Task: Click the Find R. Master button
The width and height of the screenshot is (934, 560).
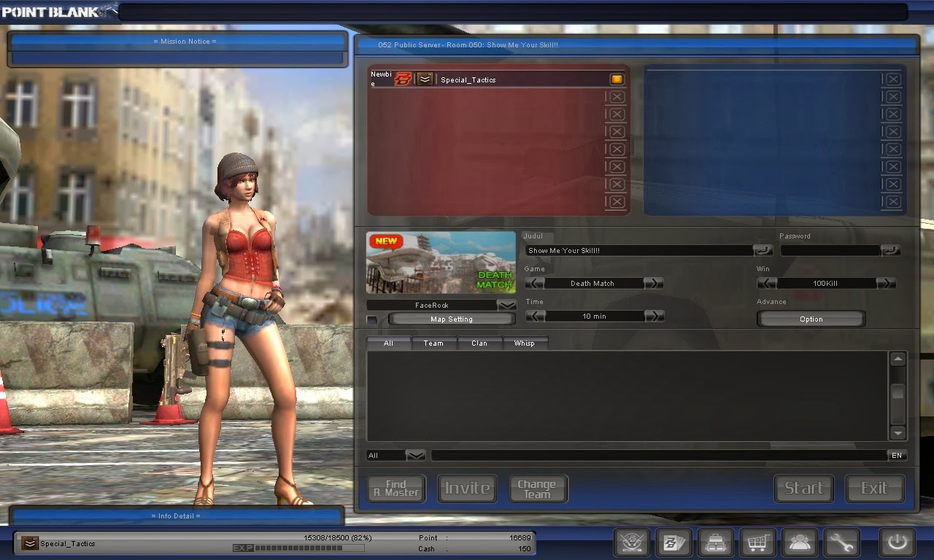Action: click(x=396, y=489)
